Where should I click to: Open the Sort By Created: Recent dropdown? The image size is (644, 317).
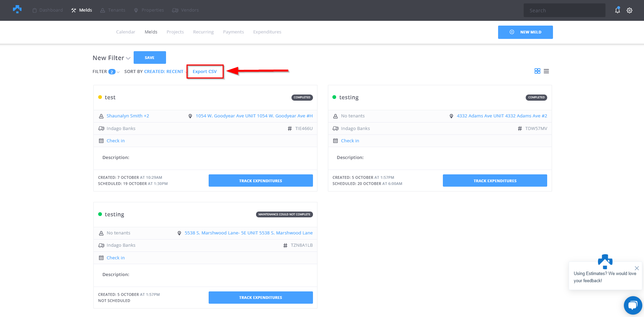point(164,72)
